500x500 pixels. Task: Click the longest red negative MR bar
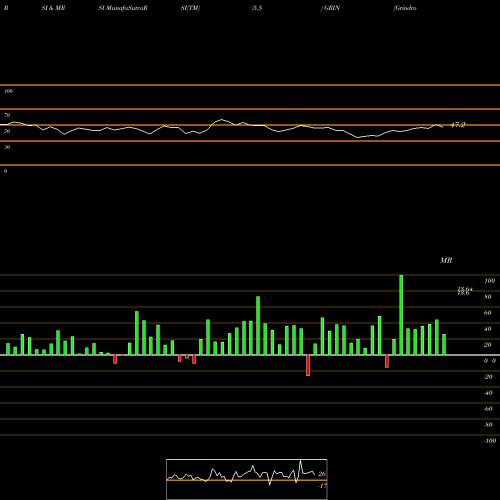[x=308, y=365]
